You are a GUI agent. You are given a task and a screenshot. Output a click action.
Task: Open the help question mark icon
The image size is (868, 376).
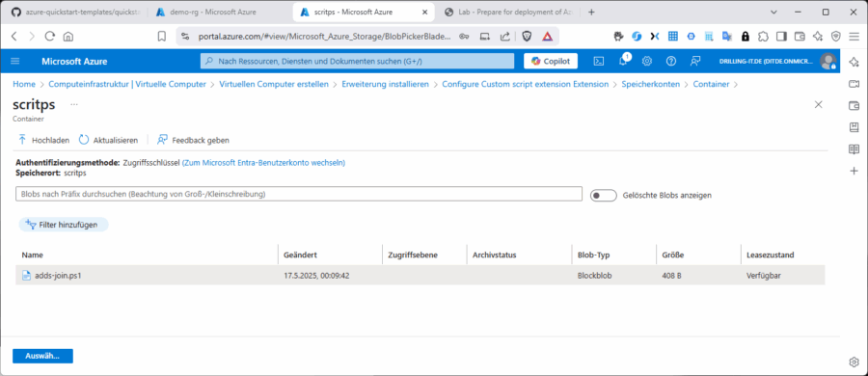[x=671, y=61]
